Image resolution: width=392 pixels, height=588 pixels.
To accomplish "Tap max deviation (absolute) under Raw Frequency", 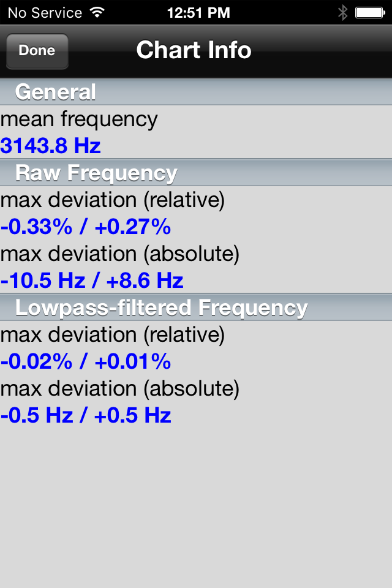I will 119,254.
